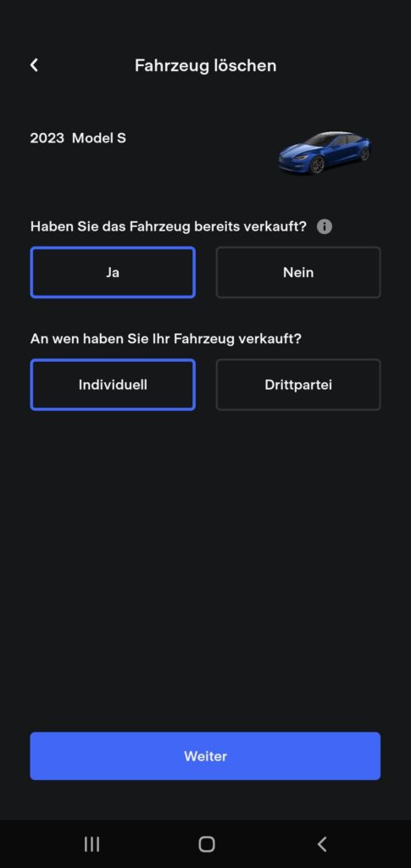Image resolution: width=411 pixels, height=868 pixels.
Task: Return to previous screen with header arrow
Action: coord(34,65)
